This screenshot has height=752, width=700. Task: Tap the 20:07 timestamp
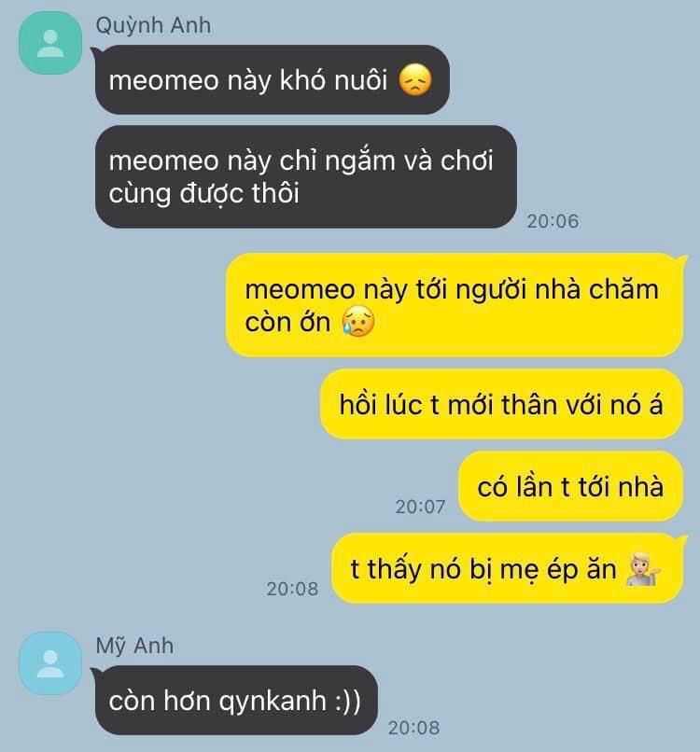(420, 507)
